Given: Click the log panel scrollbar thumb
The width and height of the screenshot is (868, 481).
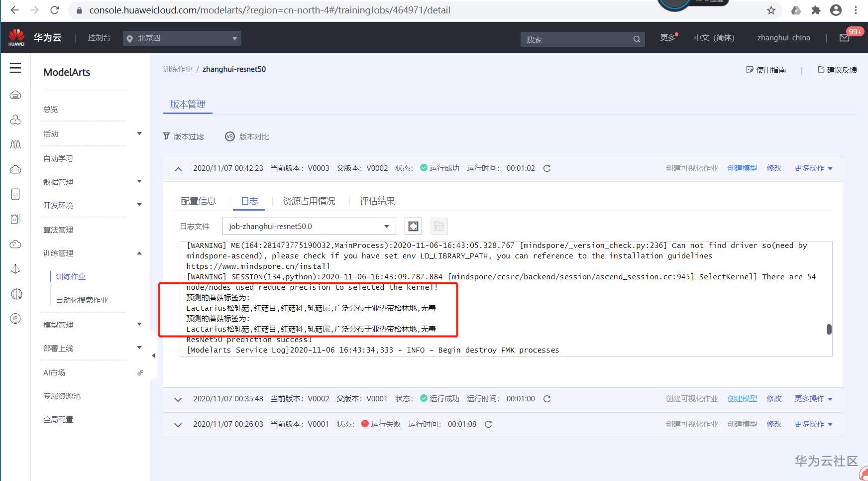Looking at the screenshot, I should click(x=829, y=329).
